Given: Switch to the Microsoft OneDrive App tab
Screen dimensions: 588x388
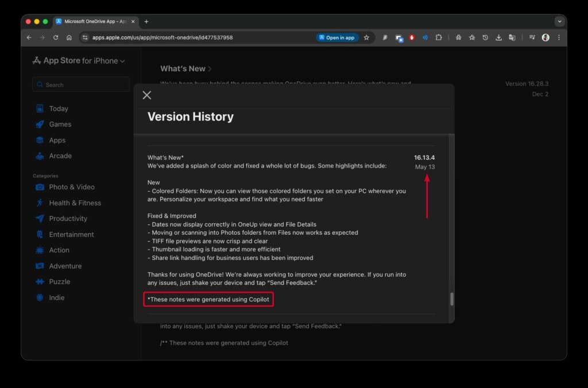Looking at the screenshot, I should (95, 21).
